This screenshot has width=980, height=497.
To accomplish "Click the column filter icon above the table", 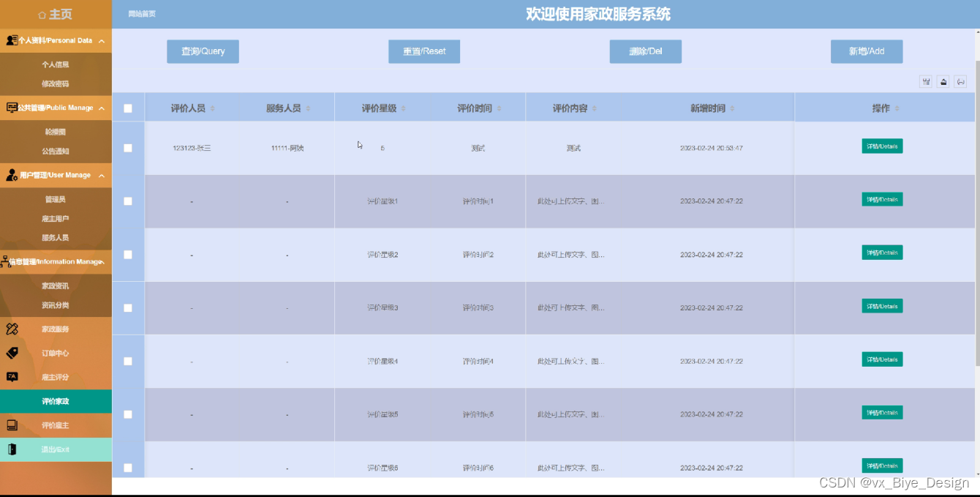I will pos(926,82).
